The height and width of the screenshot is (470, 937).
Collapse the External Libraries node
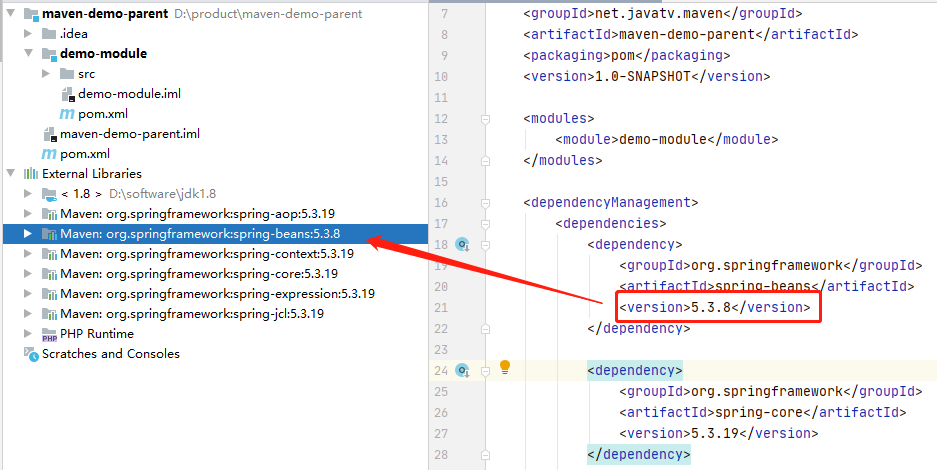10,174
